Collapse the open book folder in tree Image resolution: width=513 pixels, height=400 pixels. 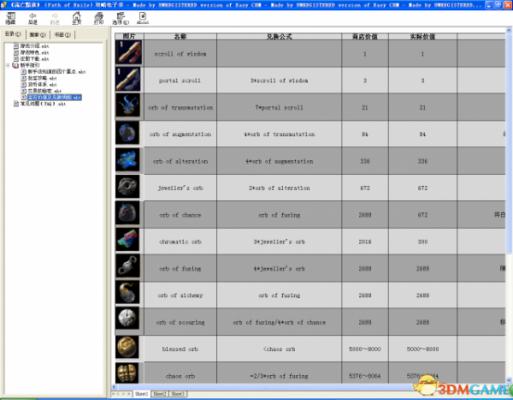pyautogui.click(x=8, y=65)
